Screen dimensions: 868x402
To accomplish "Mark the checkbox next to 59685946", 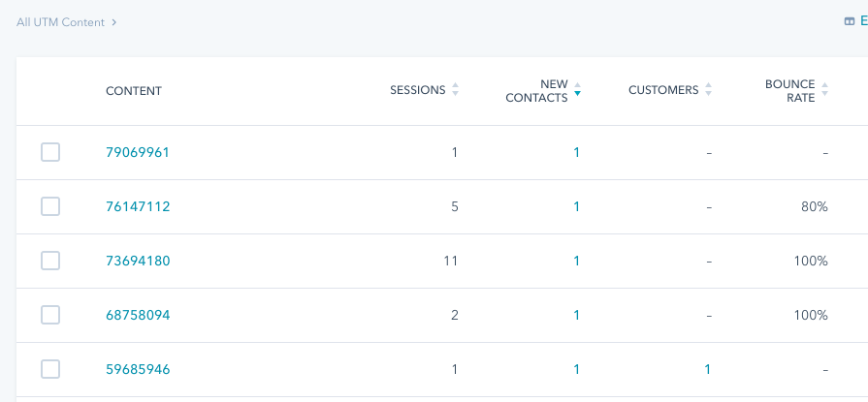I will (x=50, y=369).
